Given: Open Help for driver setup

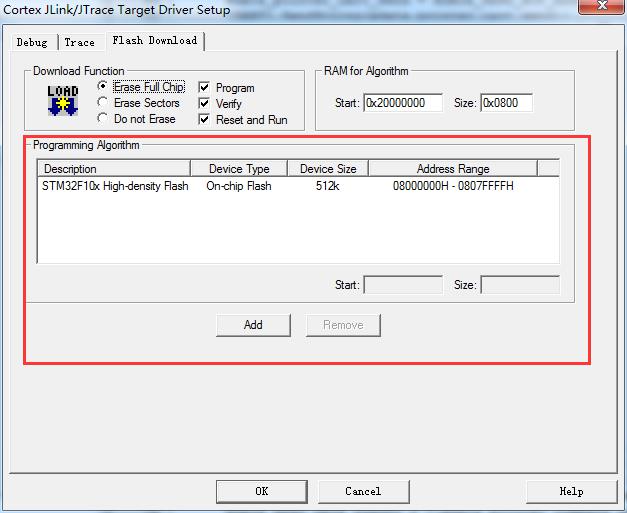Looking at the screenshot, I should pos(571,491).
